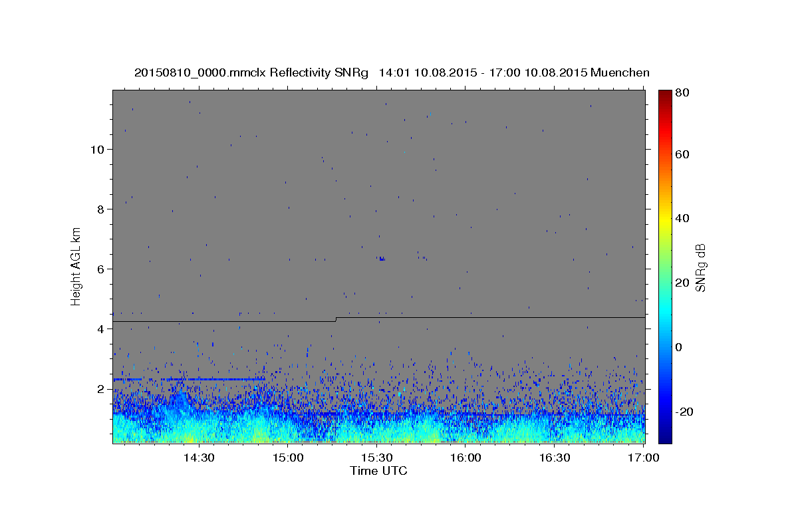This screenshot has width=798, height=532.
Task: Click the height tick label 8
Action: click(101, 209)
